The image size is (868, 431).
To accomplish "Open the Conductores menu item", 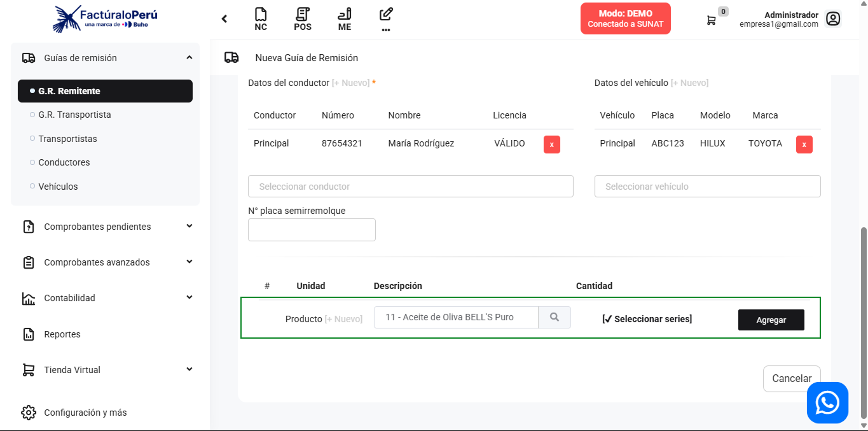I will point(64,162).
